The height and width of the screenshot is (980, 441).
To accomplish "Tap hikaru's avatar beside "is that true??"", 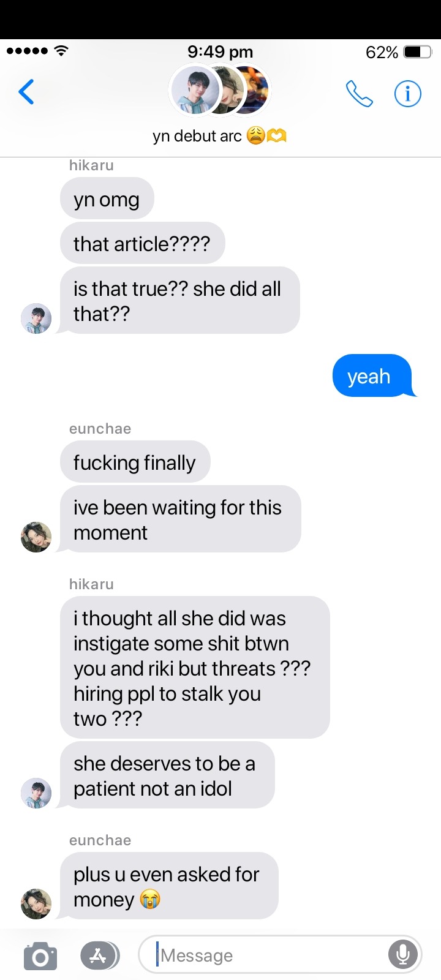I will [36, 318].
